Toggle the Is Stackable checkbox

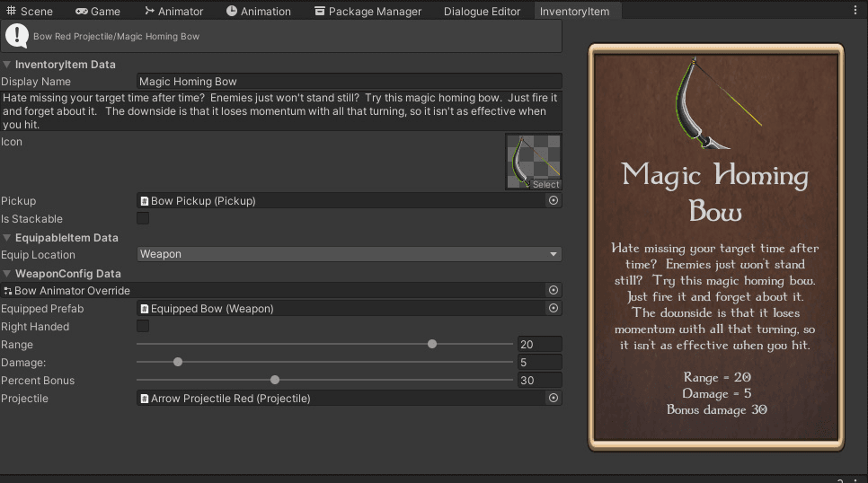coord(143,219)
